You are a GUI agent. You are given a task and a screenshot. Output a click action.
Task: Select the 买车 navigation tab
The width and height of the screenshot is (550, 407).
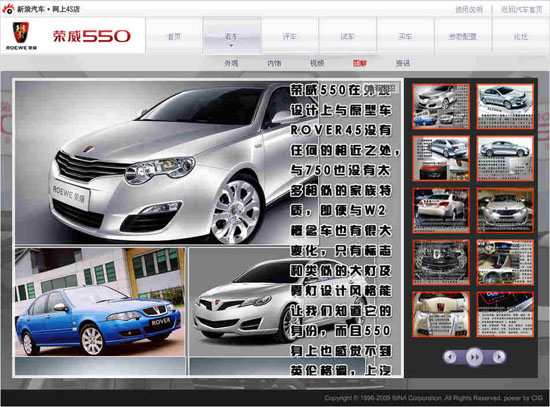(x=405, y=36)
